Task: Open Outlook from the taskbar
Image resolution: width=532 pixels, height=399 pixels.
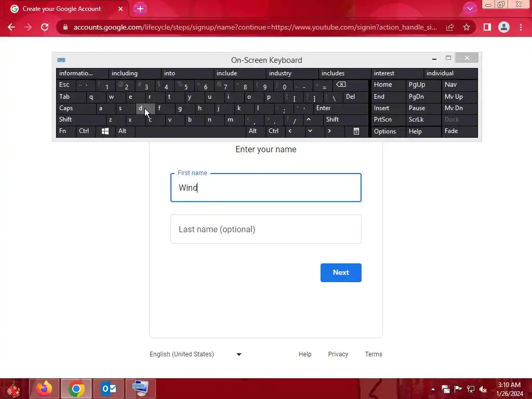Action: (x=109, y=389)
